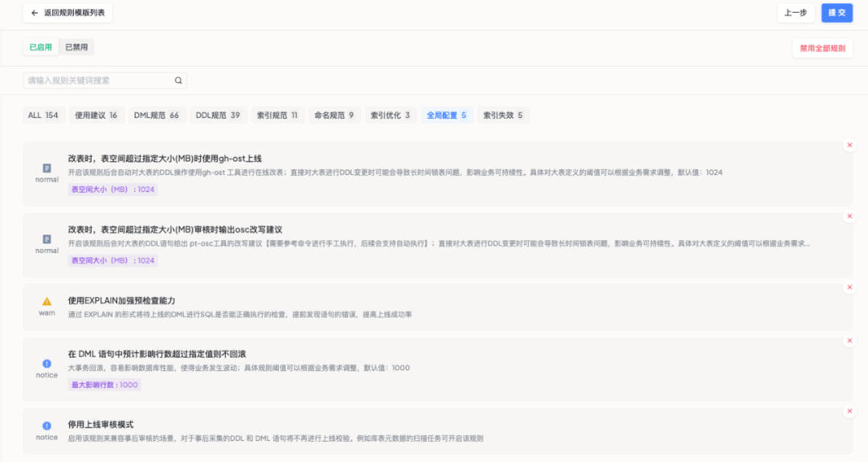This screenshot has width=868, height=462.
Task: Remove the osc rewrite suggestion rule
Action: point(850,216)
